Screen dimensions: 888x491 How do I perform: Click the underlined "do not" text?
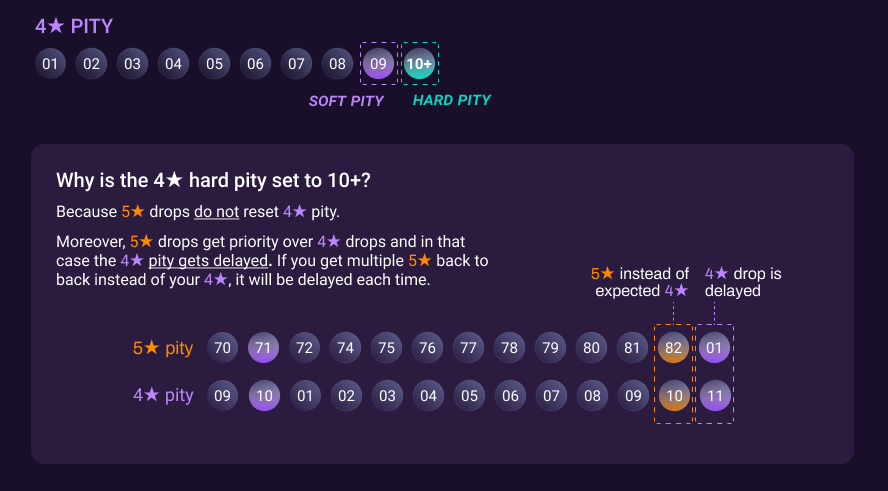click(216, 212)
